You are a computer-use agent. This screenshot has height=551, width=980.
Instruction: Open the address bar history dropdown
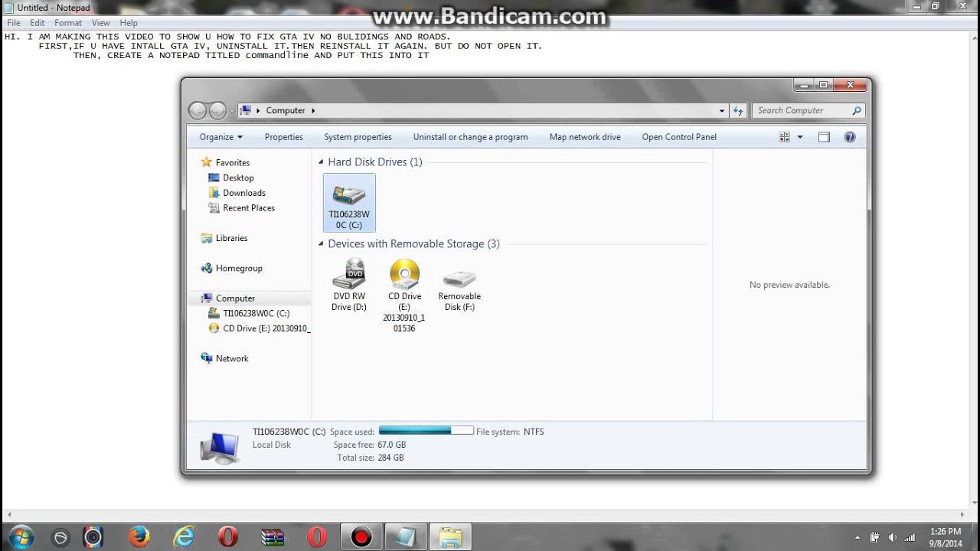tap(721, 110)
